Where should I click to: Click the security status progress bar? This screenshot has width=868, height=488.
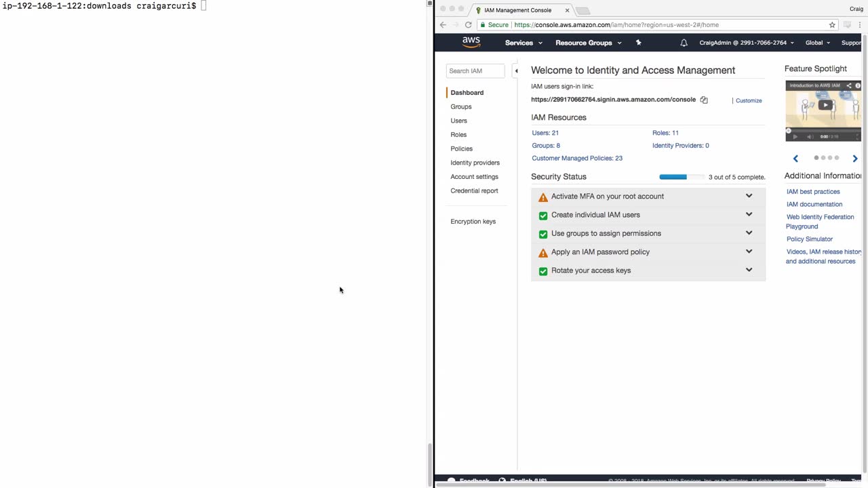pyautogui.click(x=682, y=177)
